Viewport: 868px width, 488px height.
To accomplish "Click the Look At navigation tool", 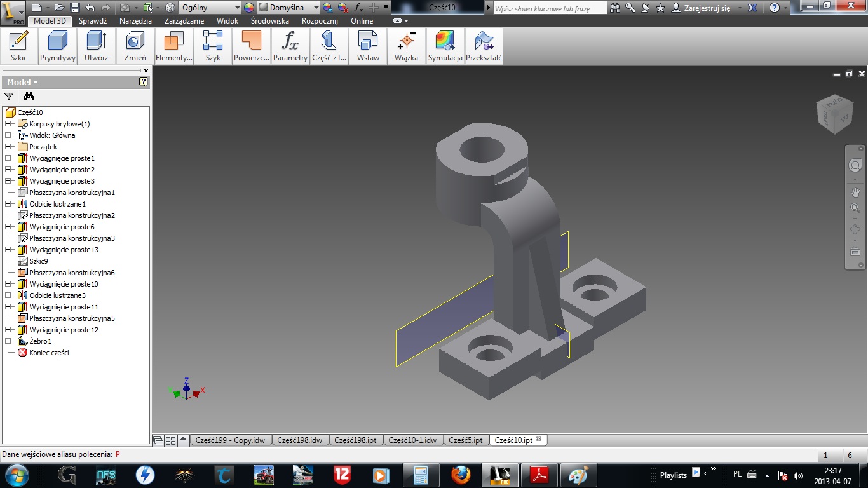I will [x=855, y=252].
